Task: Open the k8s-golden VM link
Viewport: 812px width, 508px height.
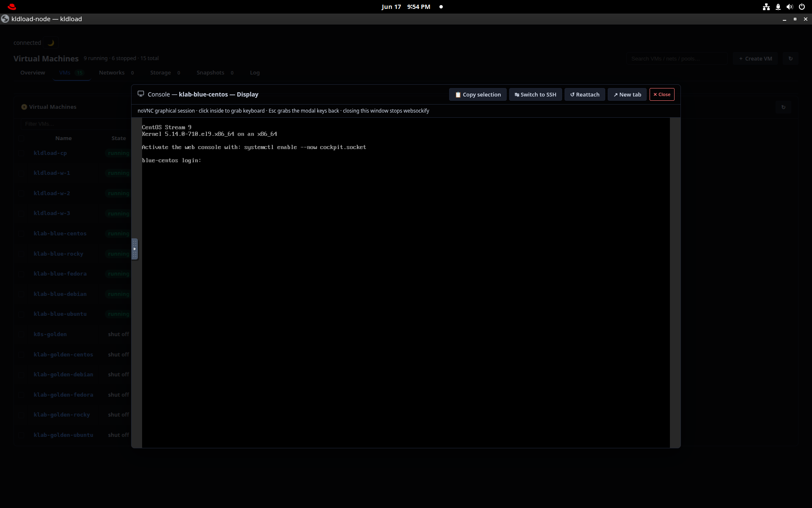Action: (x=50, y=334)
